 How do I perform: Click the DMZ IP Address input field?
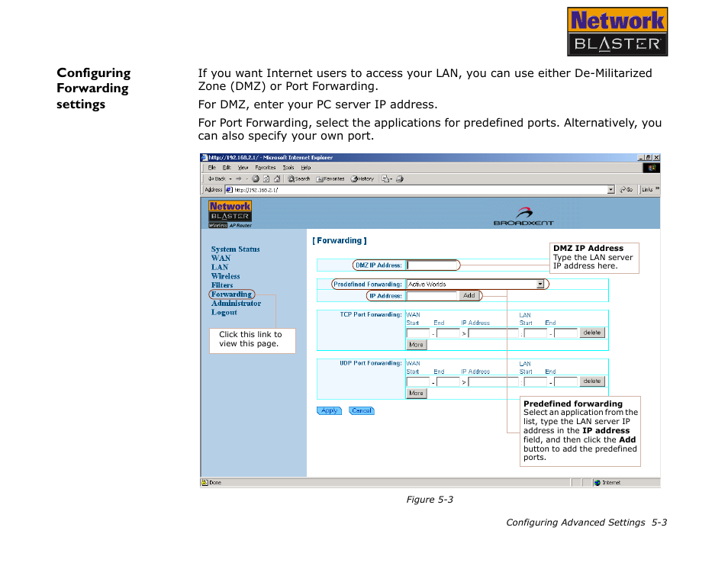point(432,265)
